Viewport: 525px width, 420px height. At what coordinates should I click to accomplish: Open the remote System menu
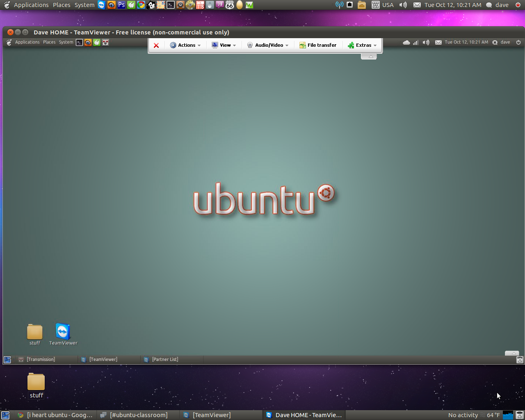[x=66, y=42]
